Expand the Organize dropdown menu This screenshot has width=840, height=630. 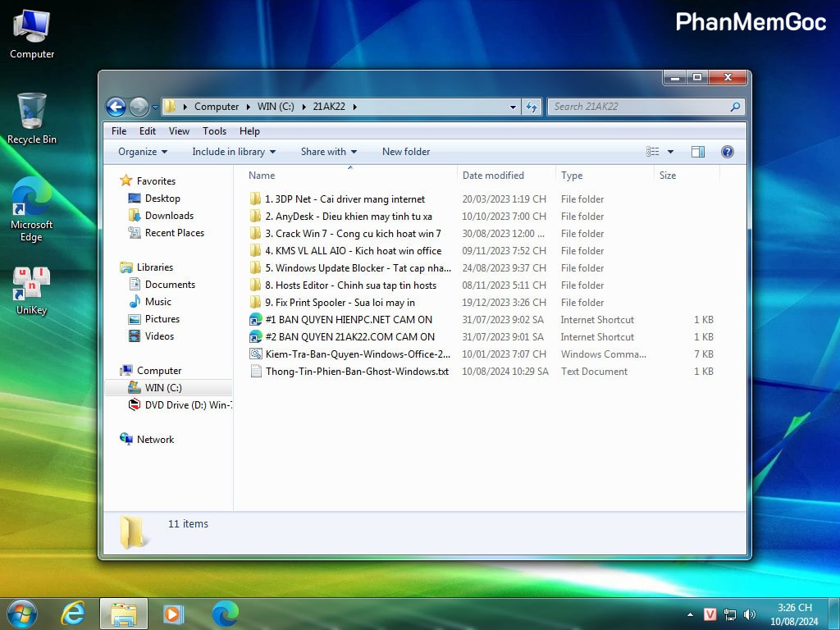click(x=142, y=152)
